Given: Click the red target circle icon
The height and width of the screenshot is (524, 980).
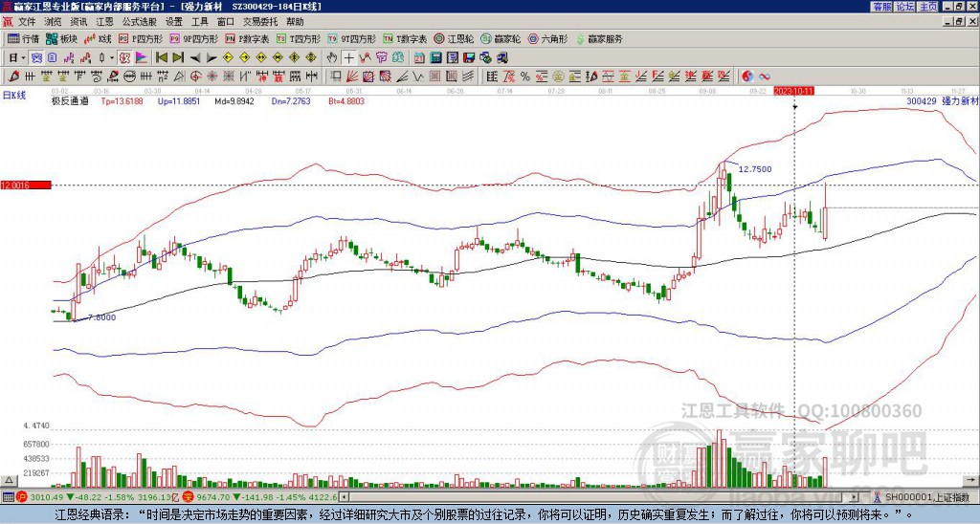Looking at the screenshot, I should (195, 76).
